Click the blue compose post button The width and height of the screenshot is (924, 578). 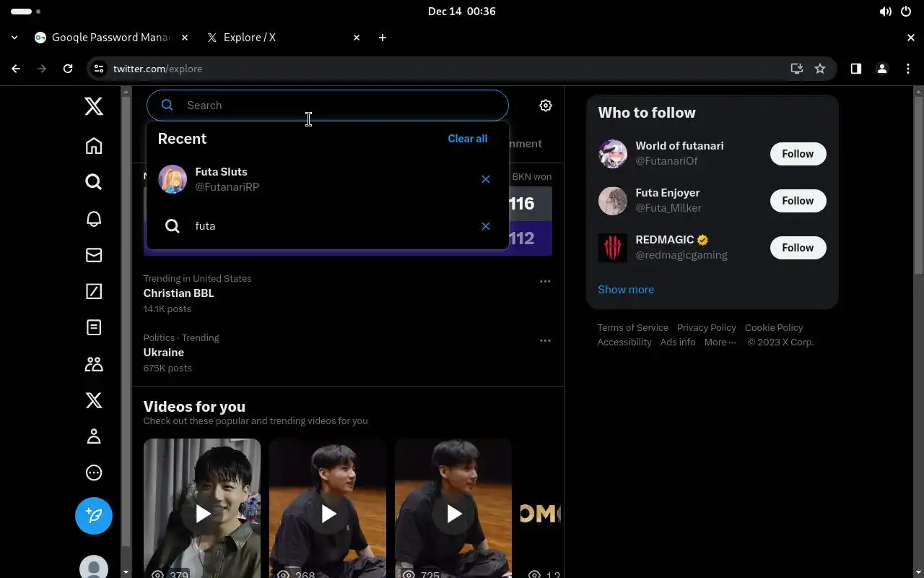(x=94, y=516)
